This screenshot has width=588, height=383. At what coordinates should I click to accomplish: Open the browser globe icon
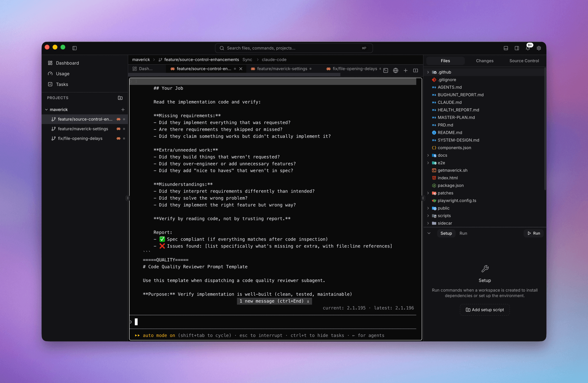pos(395,70)
